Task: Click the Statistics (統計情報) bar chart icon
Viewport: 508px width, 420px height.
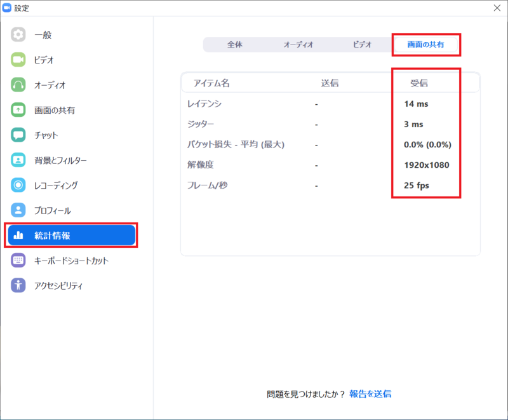Action: tap(18, 235)
